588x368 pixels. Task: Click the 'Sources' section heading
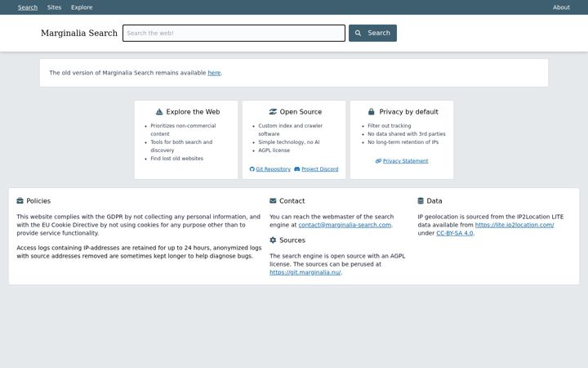click(x=292, y=240)
